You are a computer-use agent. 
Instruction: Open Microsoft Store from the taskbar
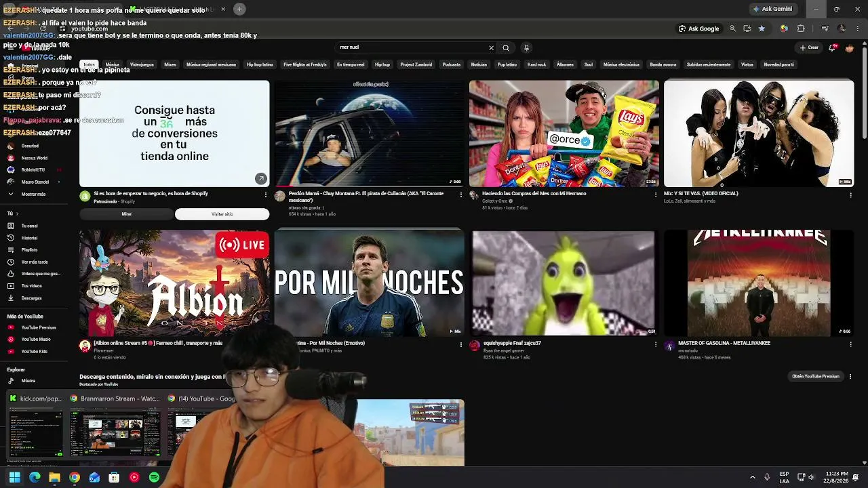(114, 477)
